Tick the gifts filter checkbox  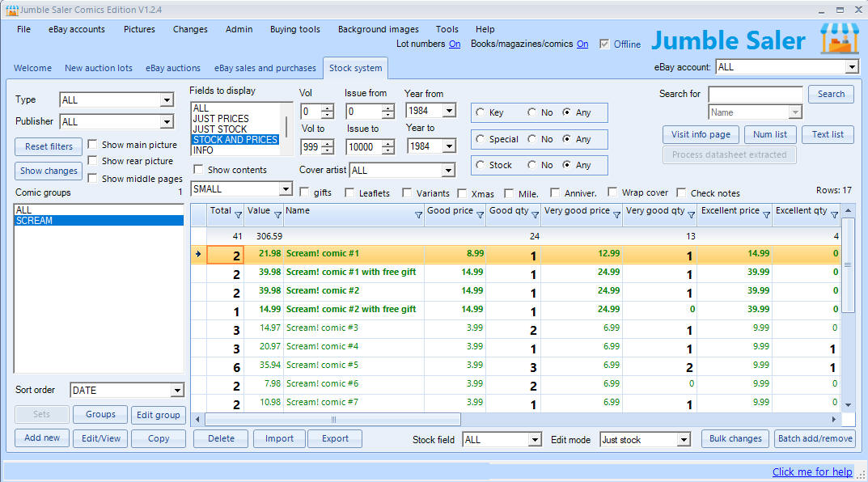point(304,192)
